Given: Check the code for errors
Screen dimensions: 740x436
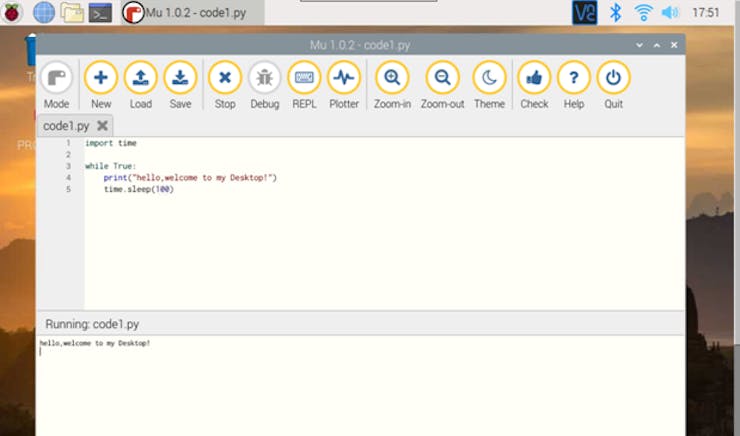Looking at the screenshot, I should tap(534, 78).
